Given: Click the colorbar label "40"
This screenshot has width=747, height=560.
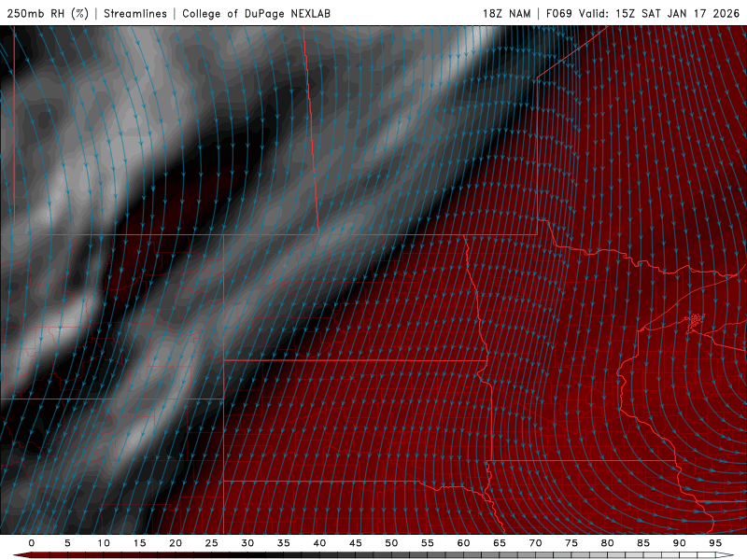Looking at the screenshot, I should coord(319,543).
